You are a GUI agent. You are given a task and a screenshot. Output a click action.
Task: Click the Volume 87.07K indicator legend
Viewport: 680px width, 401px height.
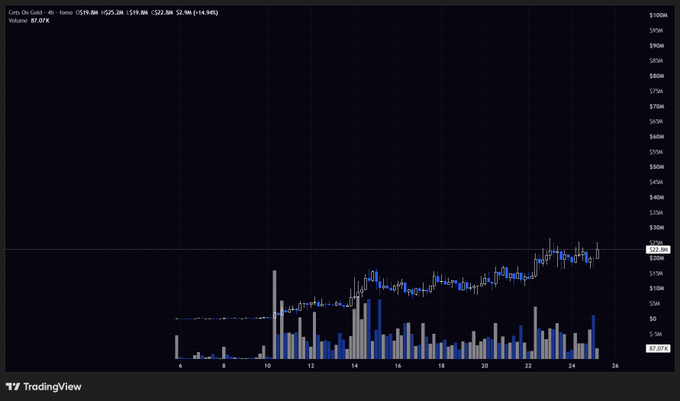29,20
